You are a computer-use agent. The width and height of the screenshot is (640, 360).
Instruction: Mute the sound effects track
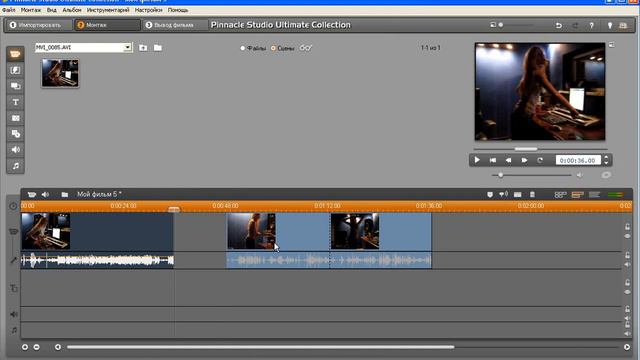pyautogui.click(x=627, y=318)
